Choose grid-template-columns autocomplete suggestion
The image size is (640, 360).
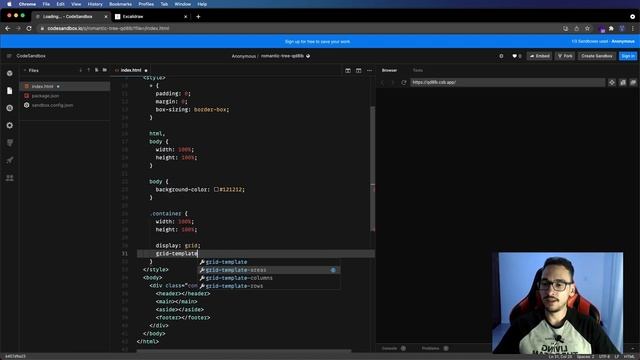(269, 278)
